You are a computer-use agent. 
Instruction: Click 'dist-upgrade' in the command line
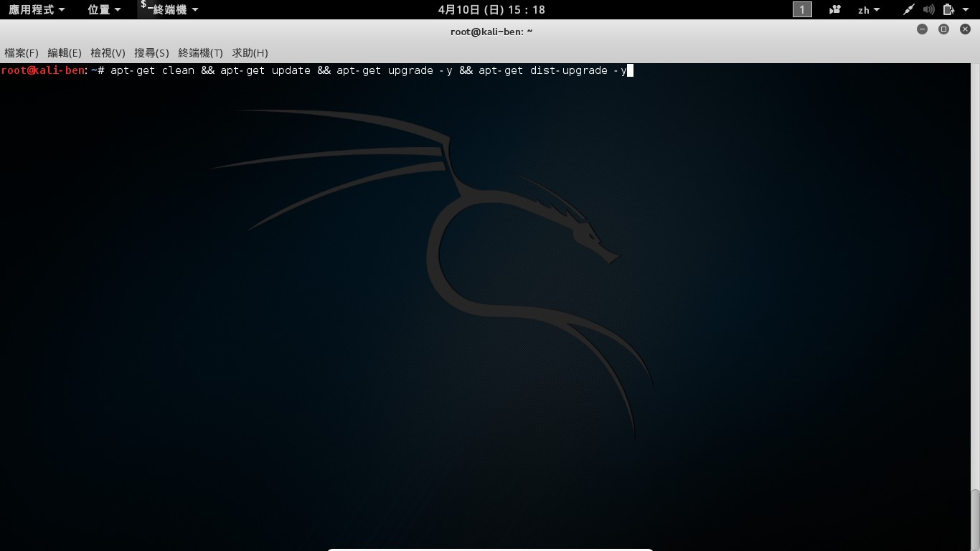[569, 70]
